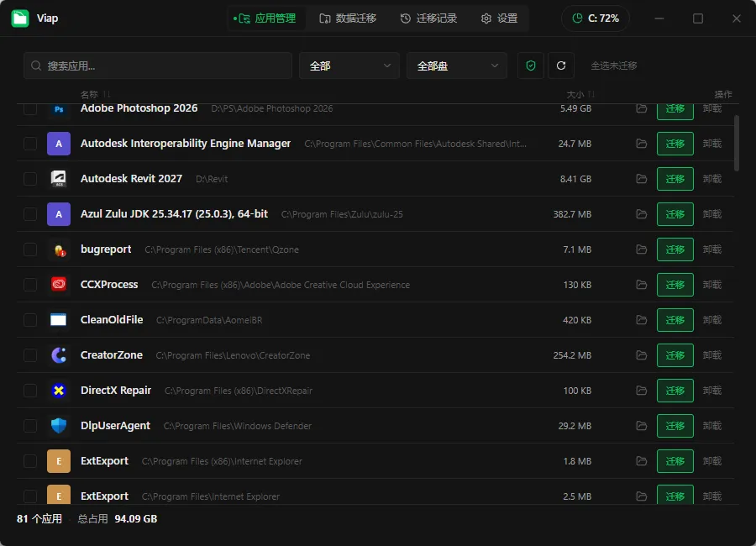The height and width of the screenshot is (546, 756).
Task: Click the 254.2 MB size value
Action: pos(572,355)
